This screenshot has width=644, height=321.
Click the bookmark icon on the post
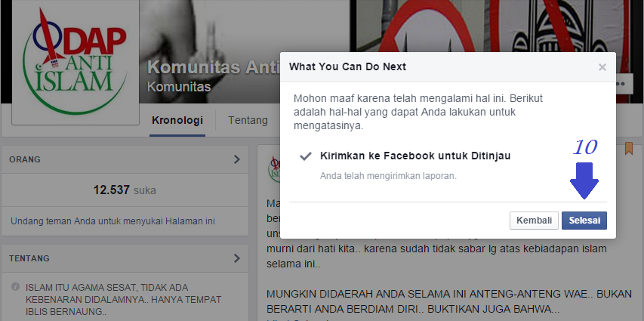pyautogui.click(x=629, y=148)
